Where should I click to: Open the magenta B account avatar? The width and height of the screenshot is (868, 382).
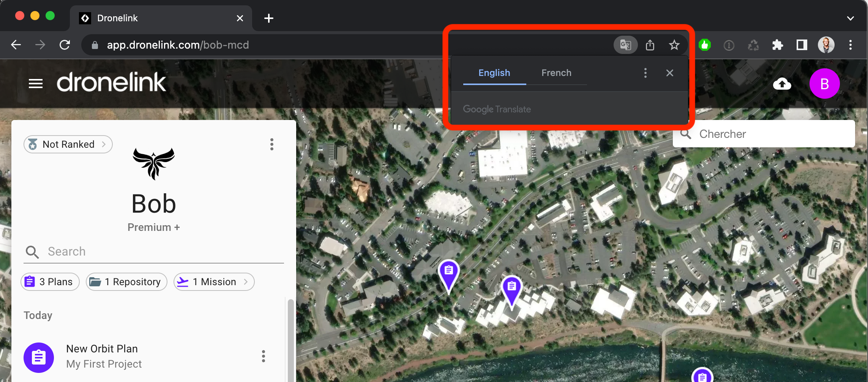824,84
